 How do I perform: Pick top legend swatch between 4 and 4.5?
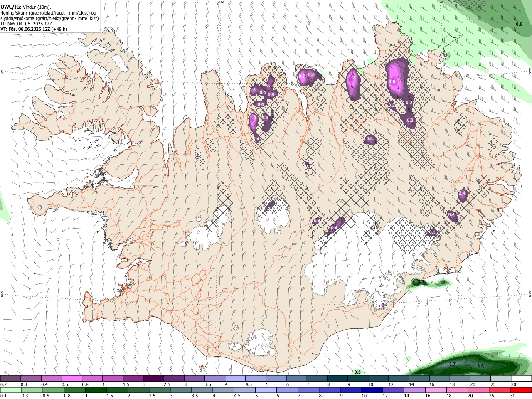235,378
